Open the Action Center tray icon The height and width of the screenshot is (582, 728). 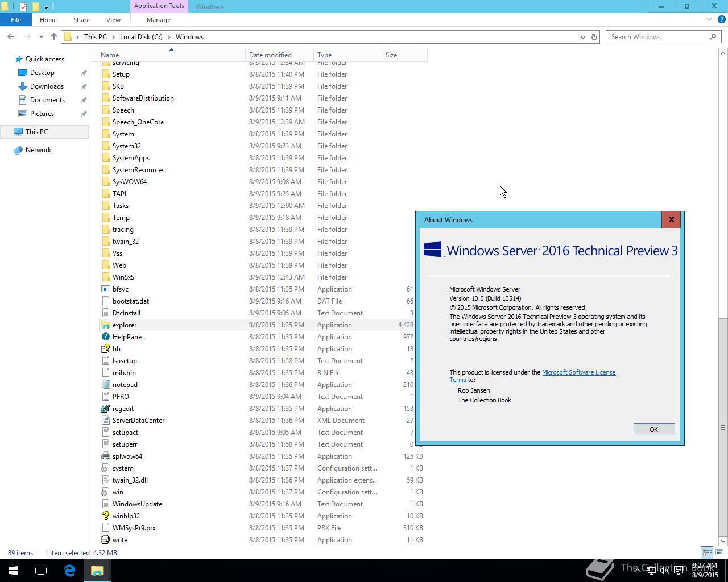pyautogui.click(x=679, y=571)
